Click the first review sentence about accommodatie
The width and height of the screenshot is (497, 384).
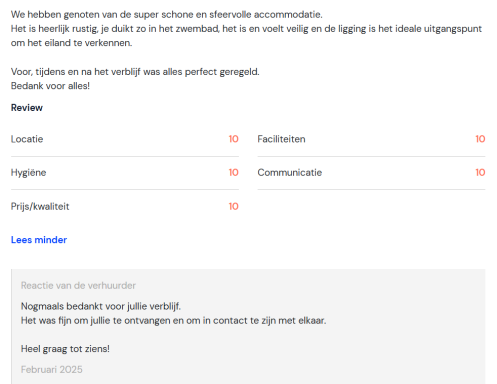167,15
